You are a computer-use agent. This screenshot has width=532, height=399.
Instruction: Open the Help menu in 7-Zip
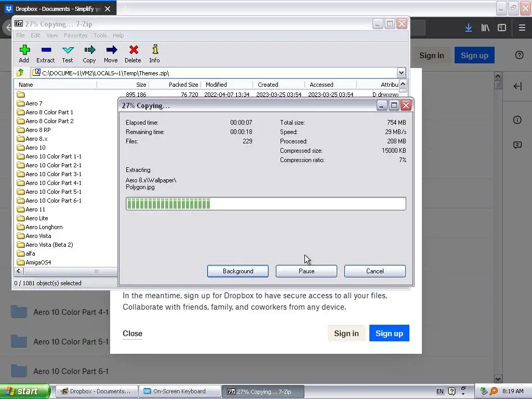pyautogui.click(x=118, y=35)
